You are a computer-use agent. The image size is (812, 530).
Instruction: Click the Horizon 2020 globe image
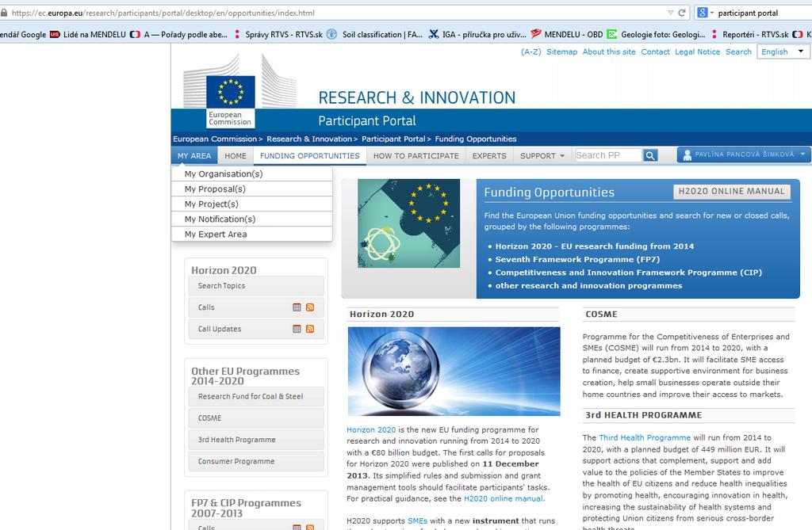[454, 371]
